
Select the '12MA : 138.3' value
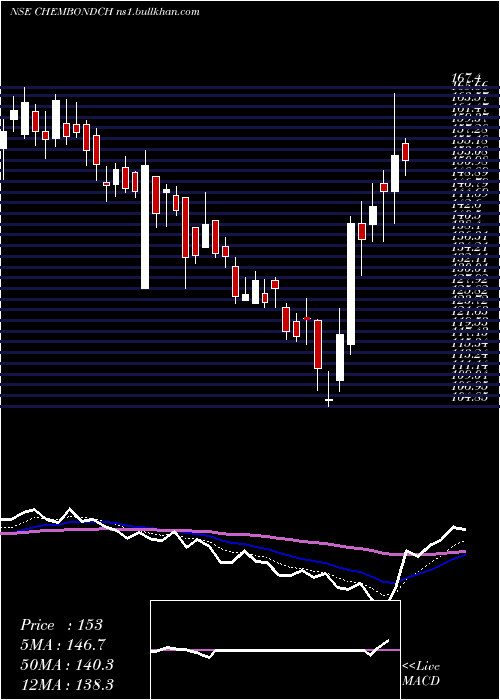(x=67, y=684)
